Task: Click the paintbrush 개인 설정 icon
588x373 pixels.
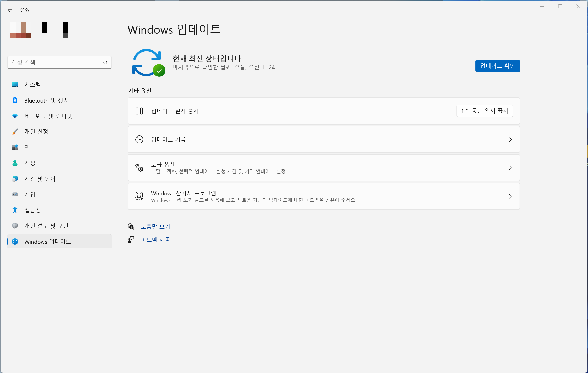Action: point(15,132)
